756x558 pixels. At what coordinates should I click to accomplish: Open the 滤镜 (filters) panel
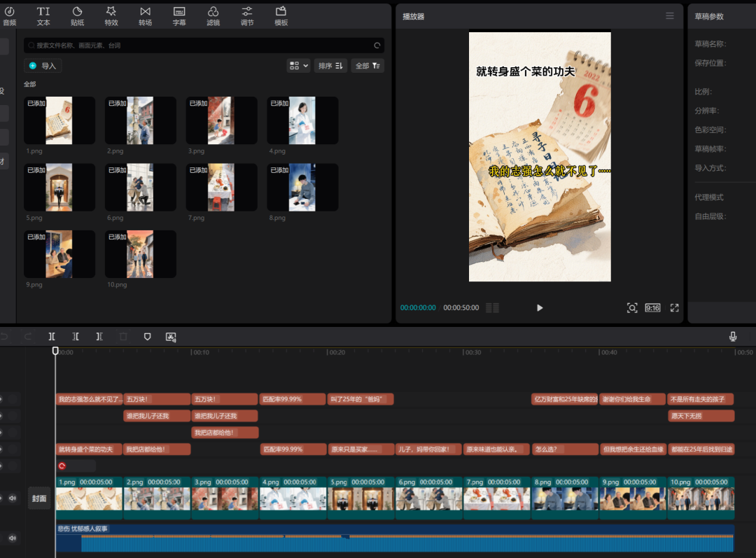[x=213, y=15]
